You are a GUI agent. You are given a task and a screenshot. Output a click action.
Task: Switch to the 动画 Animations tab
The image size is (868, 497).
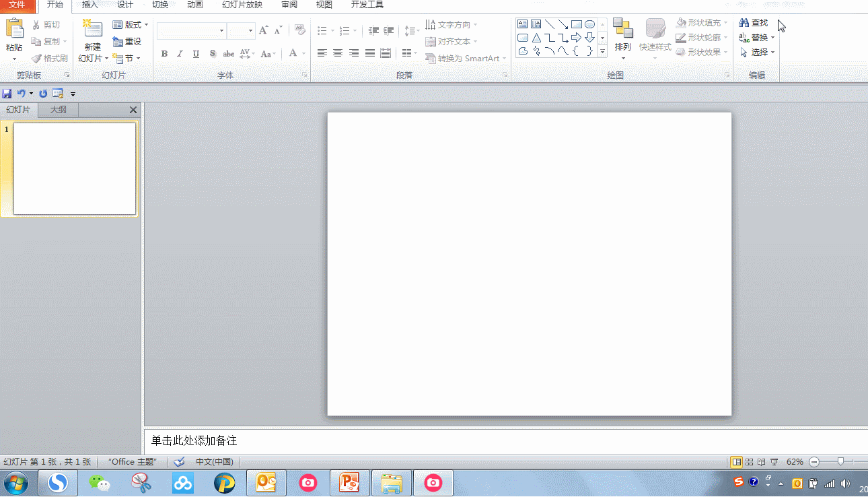point(194,5)
